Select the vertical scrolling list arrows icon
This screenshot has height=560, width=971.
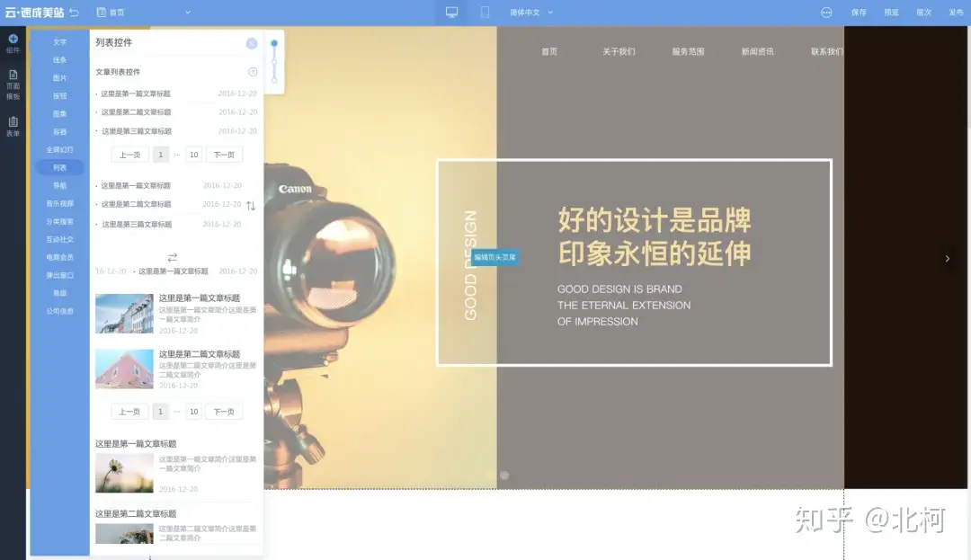click(x=251, y=206)
